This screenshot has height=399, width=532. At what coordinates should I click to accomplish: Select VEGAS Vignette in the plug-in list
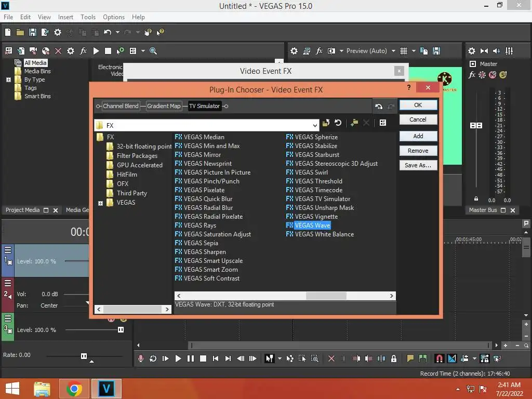pyautogui.click(x=312, y=217)
